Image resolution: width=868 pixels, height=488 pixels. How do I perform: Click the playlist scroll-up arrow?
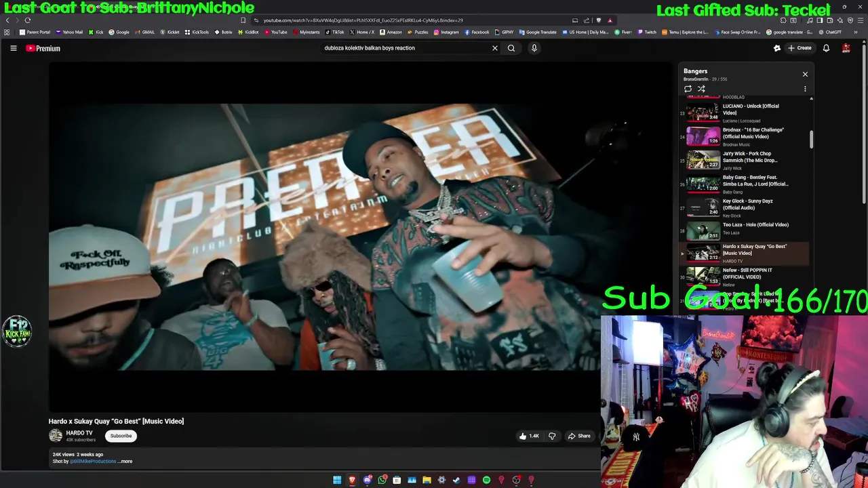(811, 98)
